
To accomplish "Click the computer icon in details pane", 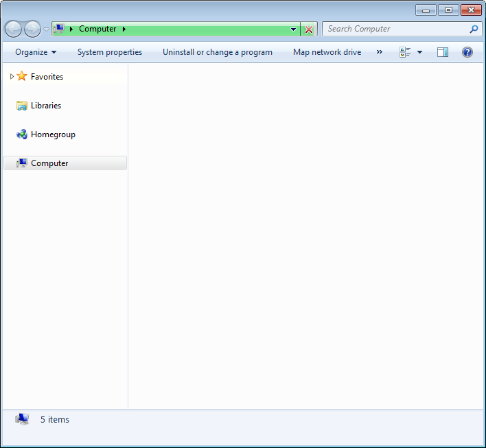I will pos(22,419).
